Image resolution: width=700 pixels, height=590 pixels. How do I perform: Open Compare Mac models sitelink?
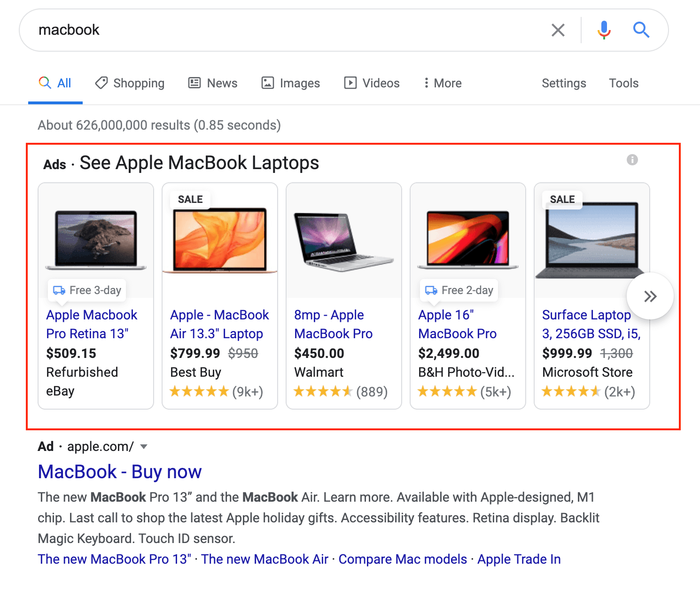click(x=403, y=559)
